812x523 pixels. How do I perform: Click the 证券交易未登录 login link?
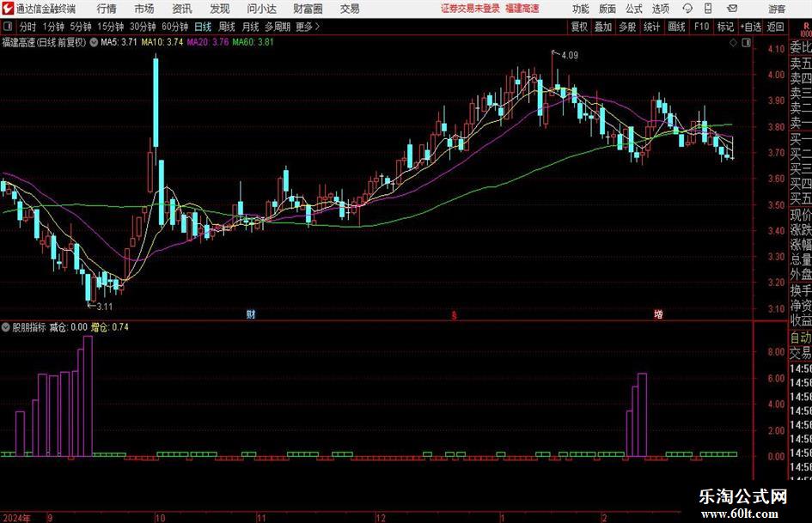tap(470, 9)
